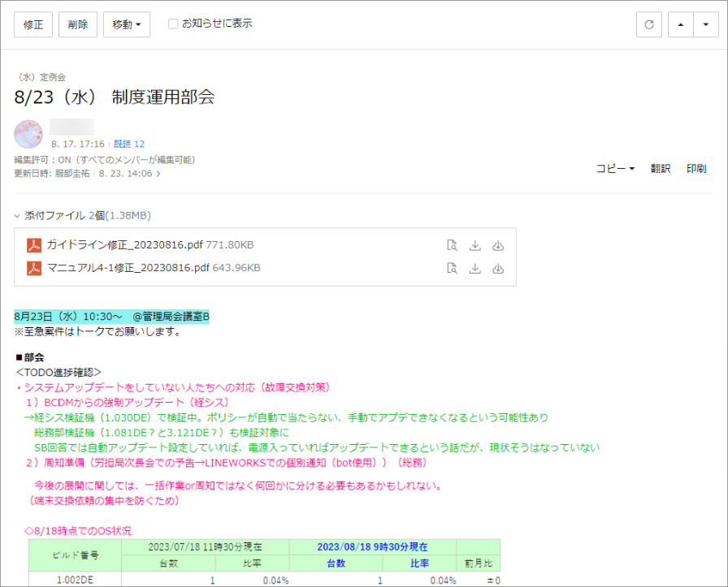The image size is (728, 587).
Task: Save マニュアル4-1修正 PDF to cloud drive
Action: coord(498,268)
